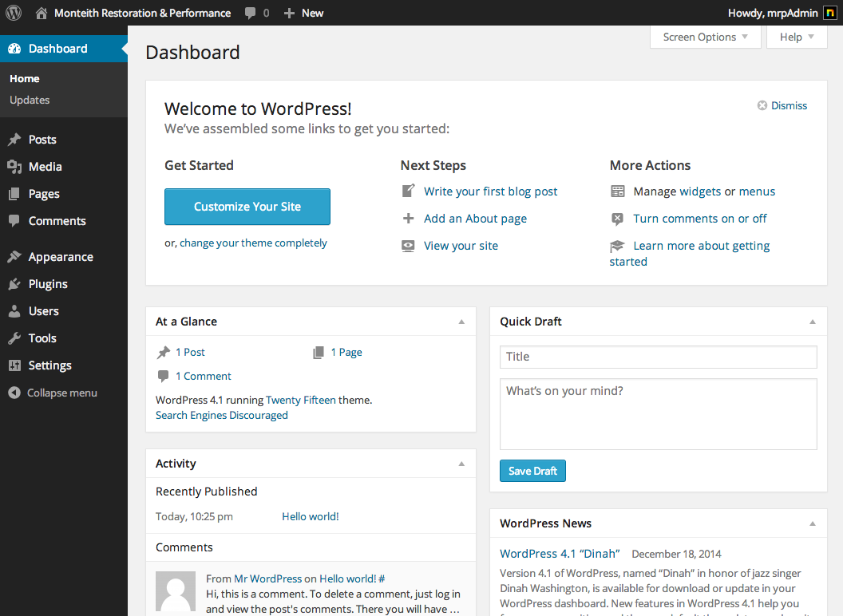The height and width of the screenshot is (616, 843).
Task: Click the WordPress logo in the admin bar
Action: point(14,13)
